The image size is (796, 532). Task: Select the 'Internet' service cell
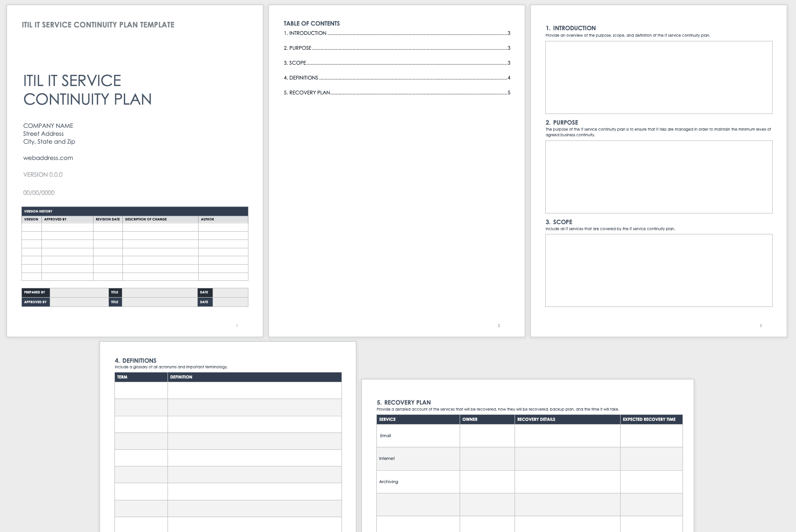point(418,459)
